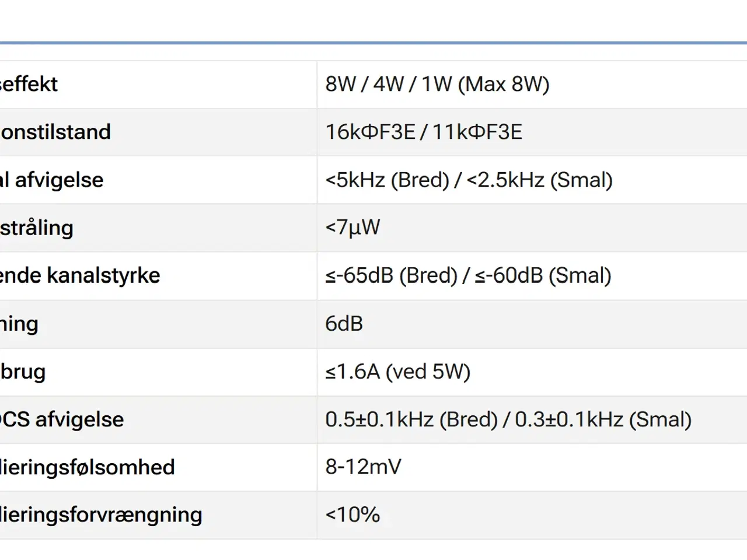Select the "8-12mV" value cell
The image size is (747, 560).
coord(363,467)
